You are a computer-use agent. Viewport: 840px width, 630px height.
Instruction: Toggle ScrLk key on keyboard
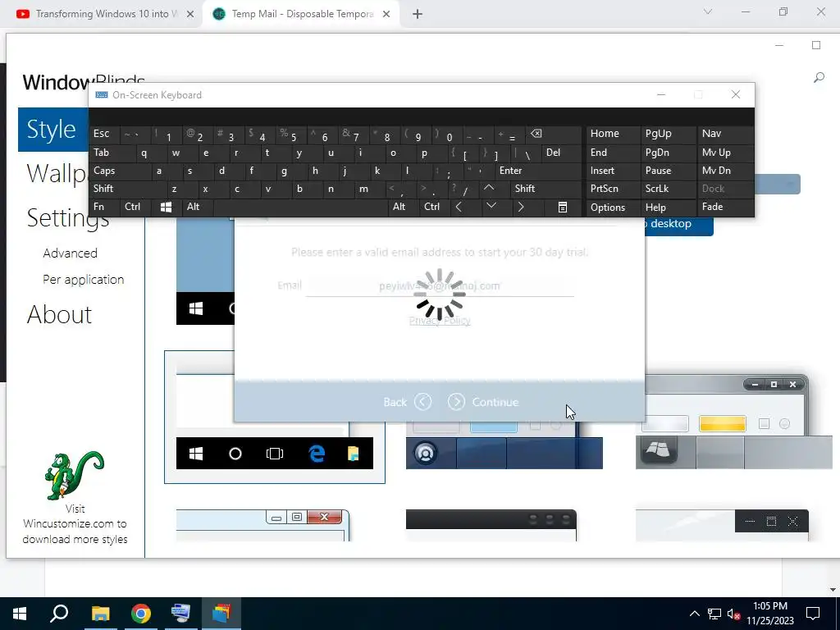coord(668,189)
